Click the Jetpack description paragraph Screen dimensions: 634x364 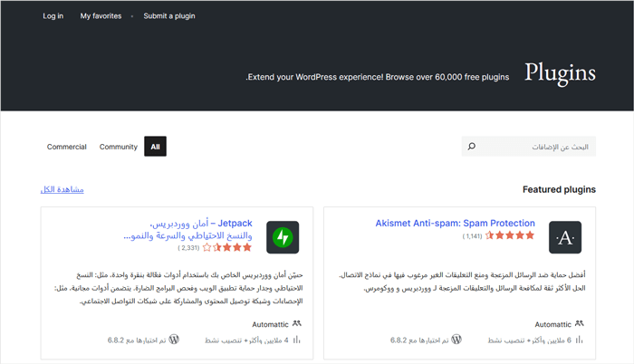pos(178,288)
